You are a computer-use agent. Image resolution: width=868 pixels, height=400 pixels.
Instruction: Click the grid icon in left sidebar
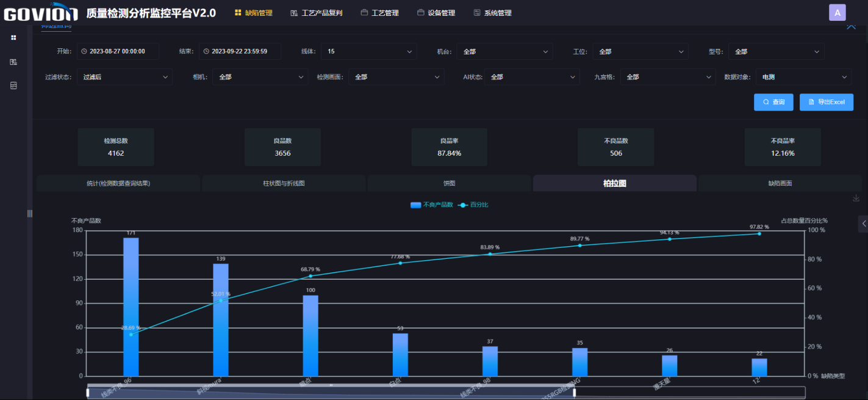[13, 38]
